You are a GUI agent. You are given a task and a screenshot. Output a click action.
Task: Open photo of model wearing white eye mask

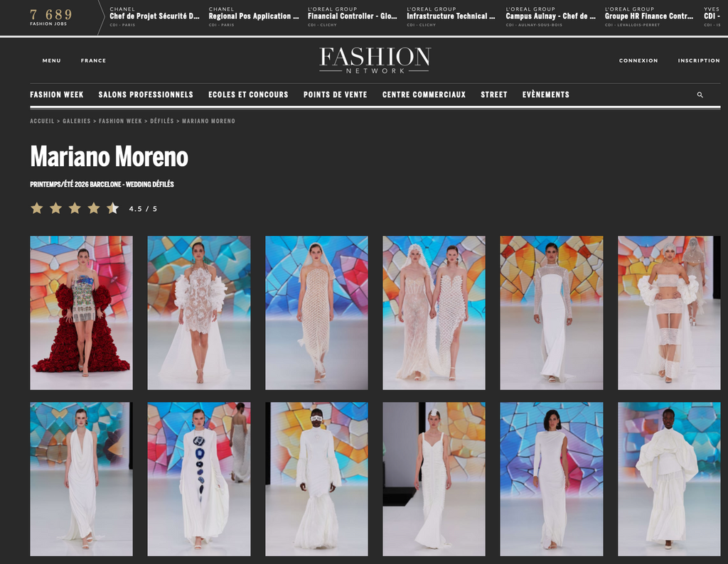pos(316,479)
